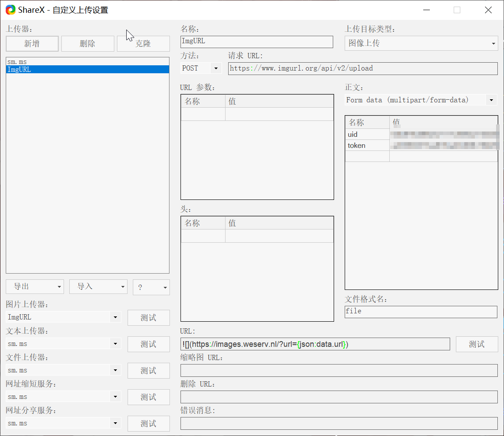Click 值 column header in 头 table
Viewport: 504px width, 436px height.
click(x=279, y=223)
